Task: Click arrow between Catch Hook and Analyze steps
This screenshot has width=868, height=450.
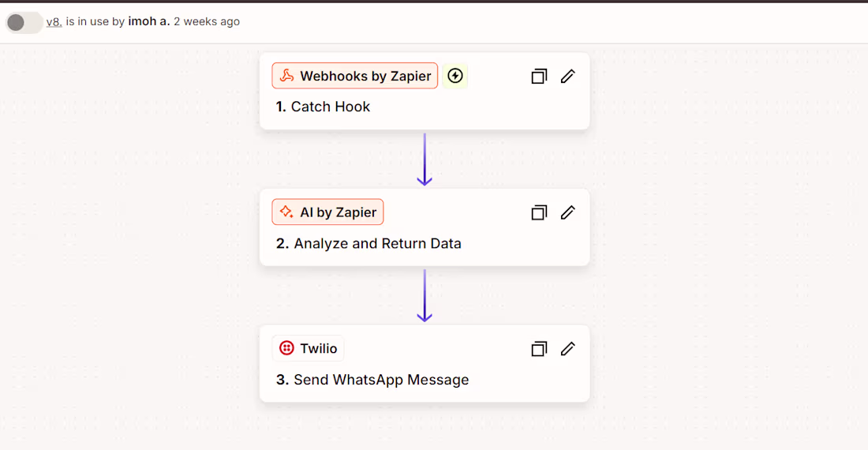Action: point(425,159)
